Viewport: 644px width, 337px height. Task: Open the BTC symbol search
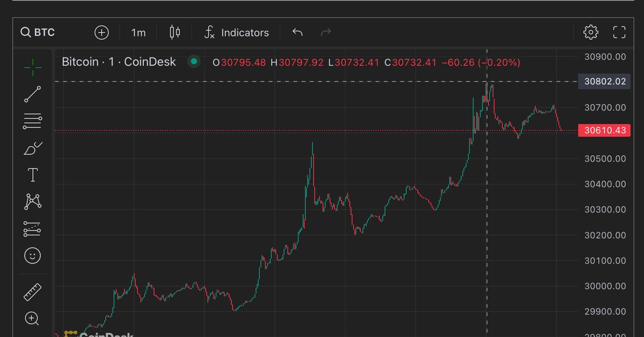coord(39,32)
